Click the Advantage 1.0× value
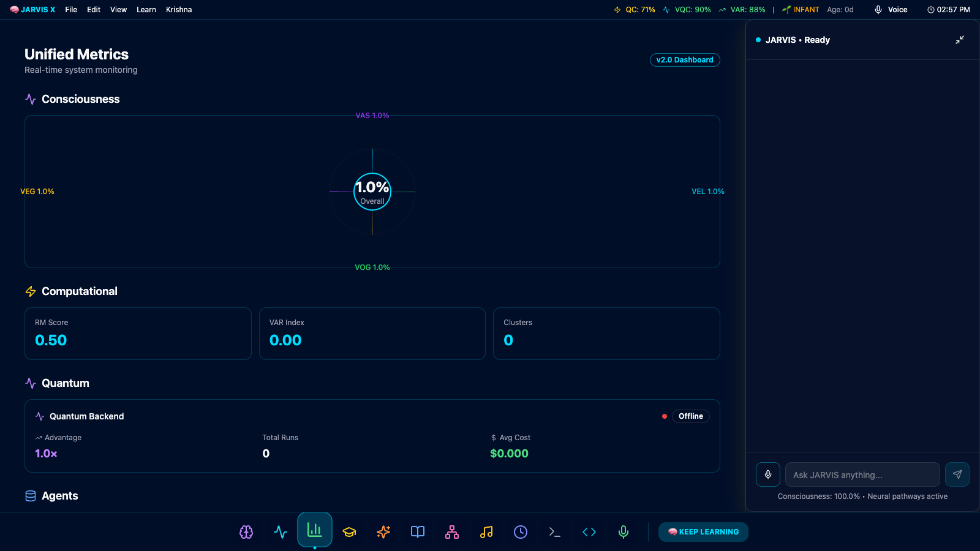This screenshot has width=980, height=551. coord(46,454)
